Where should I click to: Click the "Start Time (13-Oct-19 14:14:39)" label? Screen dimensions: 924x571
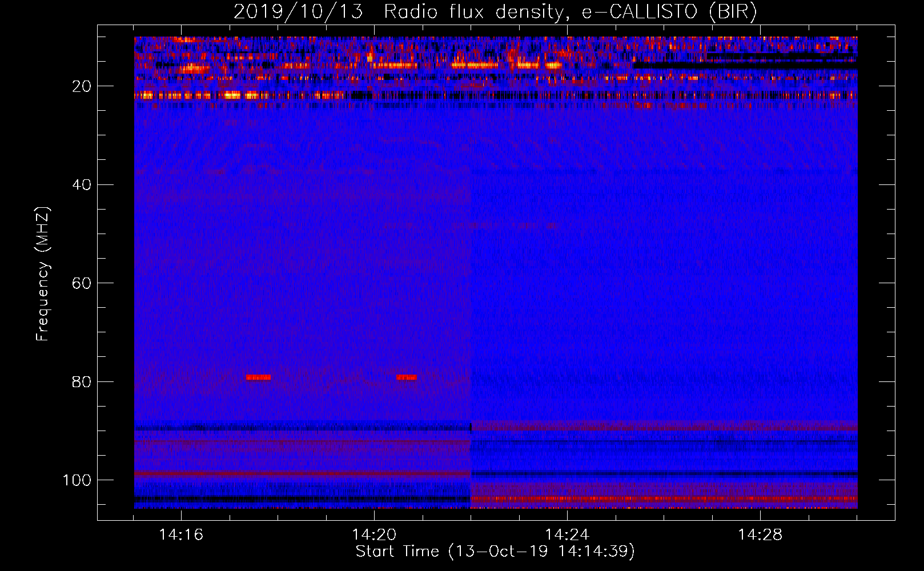click(x=495, y=552)
